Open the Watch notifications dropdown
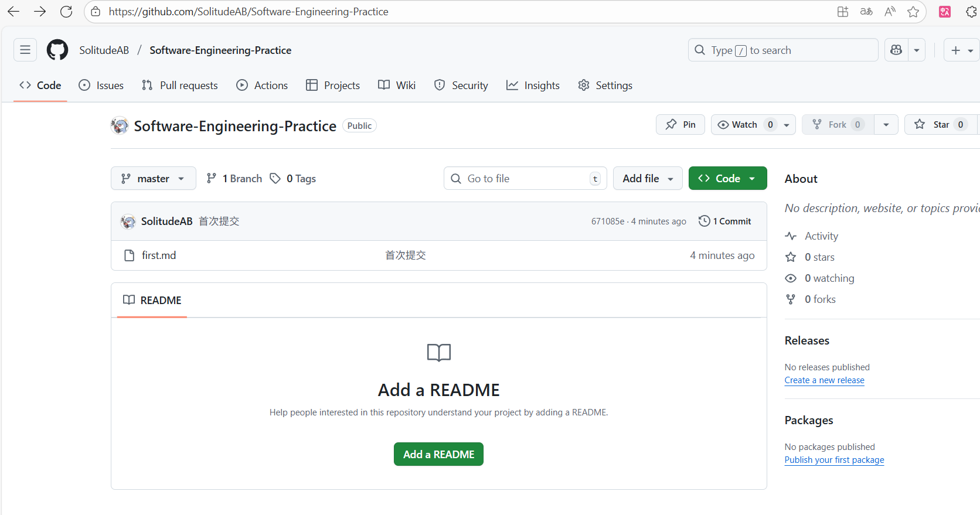The image size is (980, 515). (753, 125)
